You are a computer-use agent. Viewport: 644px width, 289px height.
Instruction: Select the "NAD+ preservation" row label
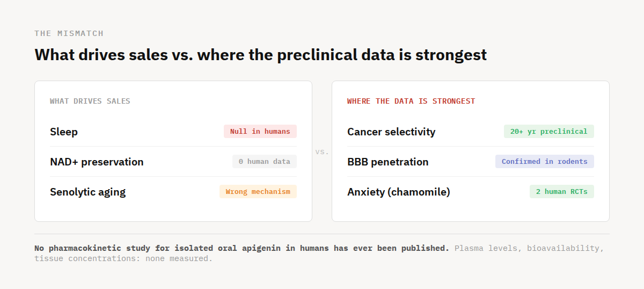97,162
